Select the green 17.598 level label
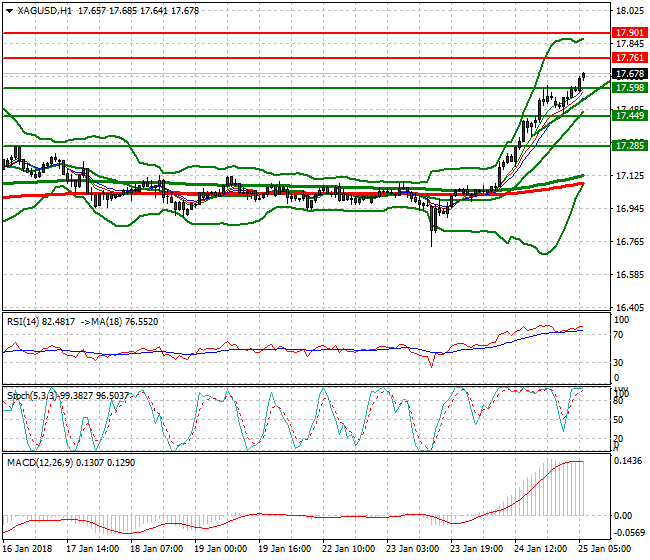 [629, 88]
